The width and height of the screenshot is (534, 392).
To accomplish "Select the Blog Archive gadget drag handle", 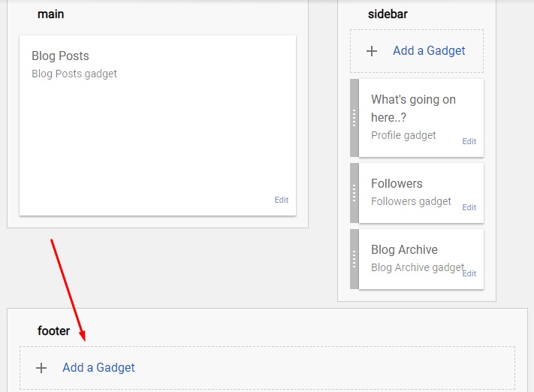I will (354, 259).
